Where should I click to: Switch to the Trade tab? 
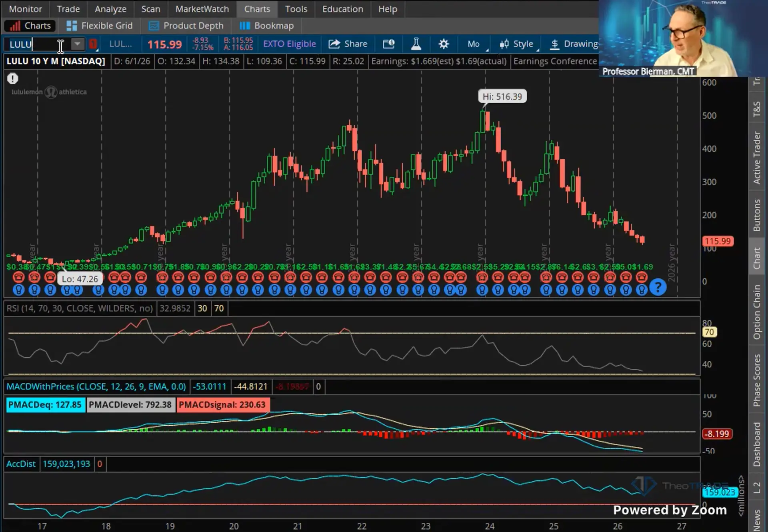click(68, 9)
